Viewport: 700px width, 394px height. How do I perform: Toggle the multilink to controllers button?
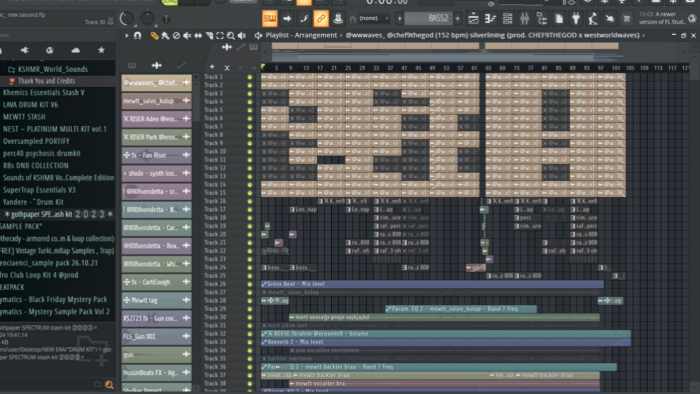(x=321, y=18)
